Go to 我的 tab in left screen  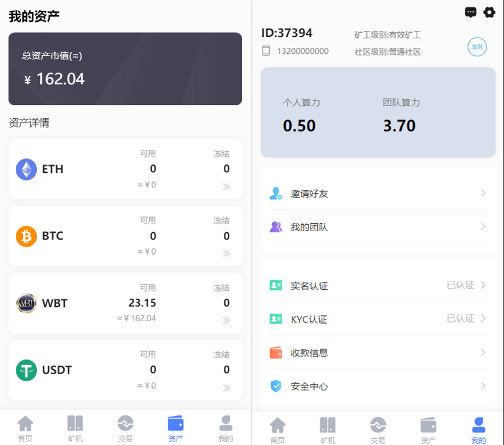point(226,428)
